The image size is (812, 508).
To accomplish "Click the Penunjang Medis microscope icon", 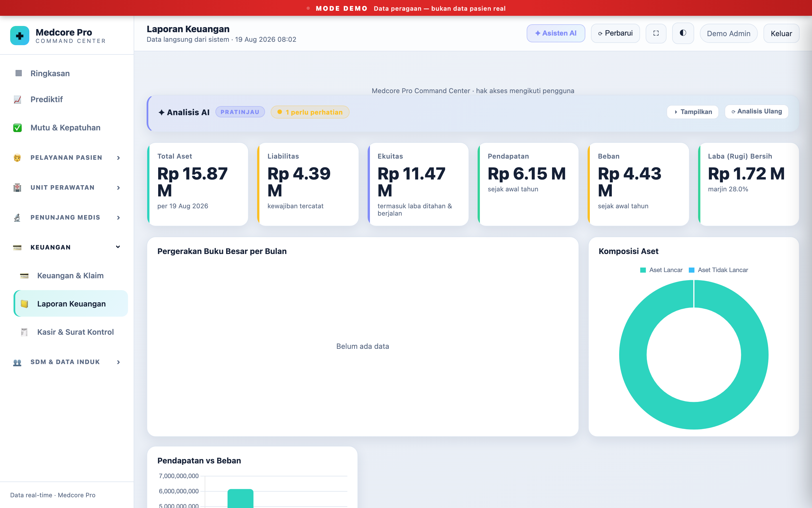I will [17, 217].
